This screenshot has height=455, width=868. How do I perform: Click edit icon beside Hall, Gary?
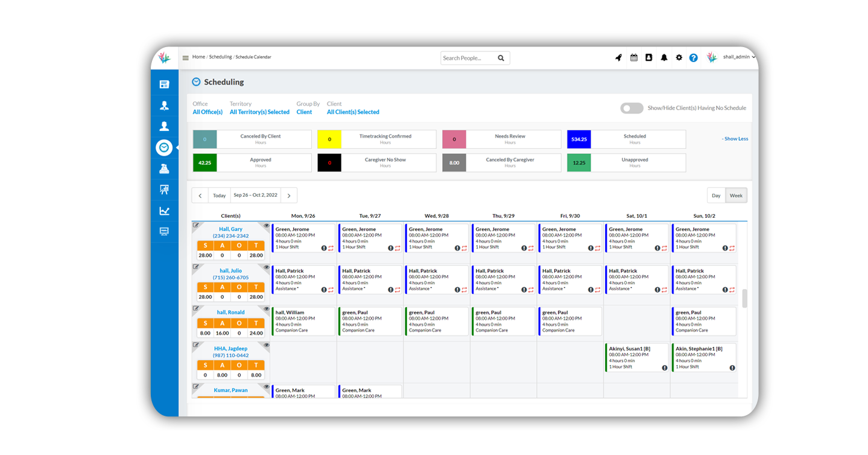tap(196, 225)
